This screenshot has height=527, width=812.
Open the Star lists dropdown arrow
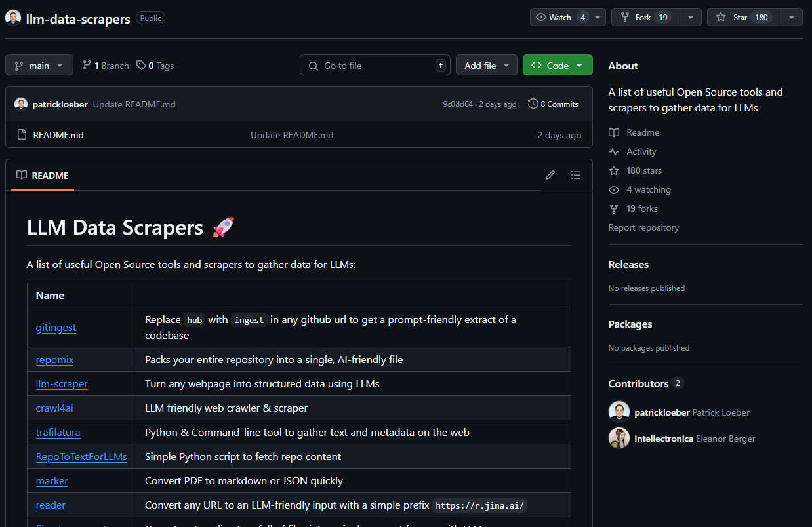tap(792, 18)
